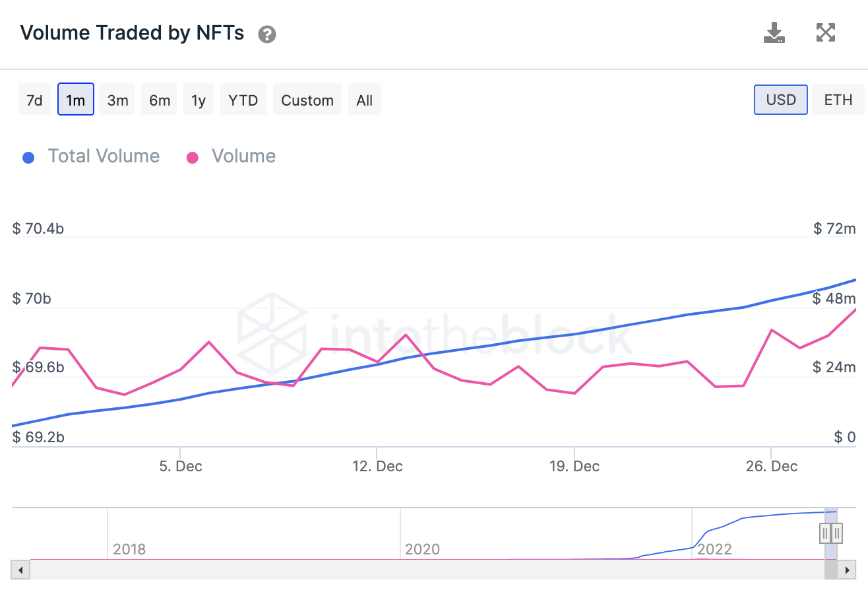
Task: Click the blue Total Volume legend dot
Action: click(x=29, y=156)
